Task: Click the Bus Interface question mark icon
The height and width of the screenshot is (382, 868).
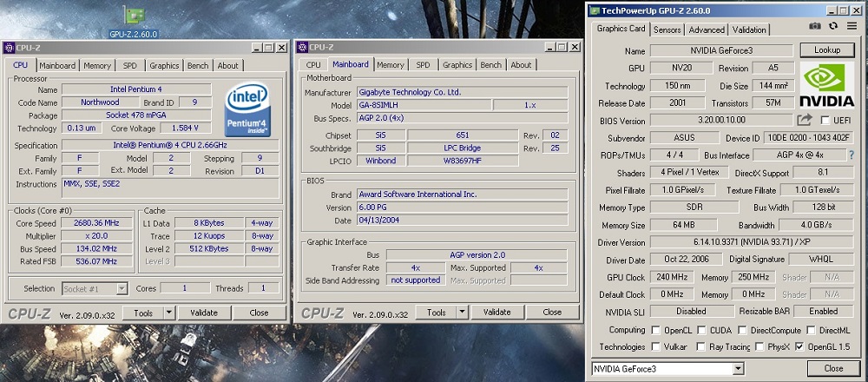Action: [852, 155]
